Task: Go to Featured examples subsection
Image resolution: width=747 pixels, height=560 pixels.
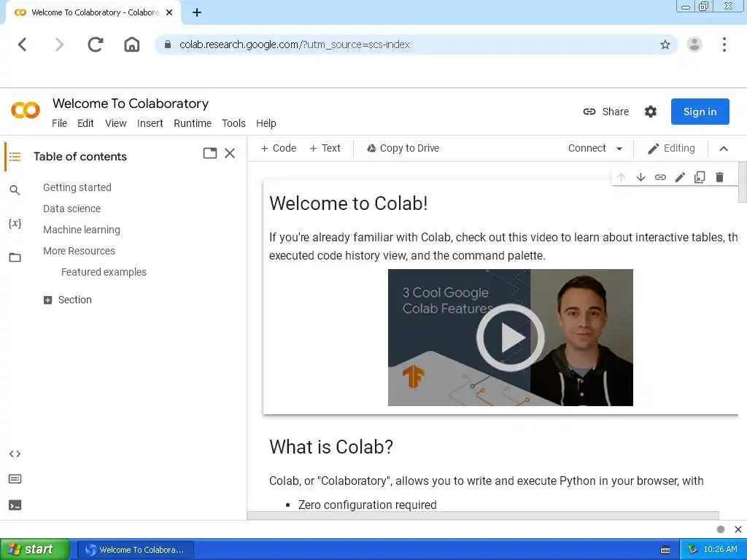Action: [x=104, y=272]
